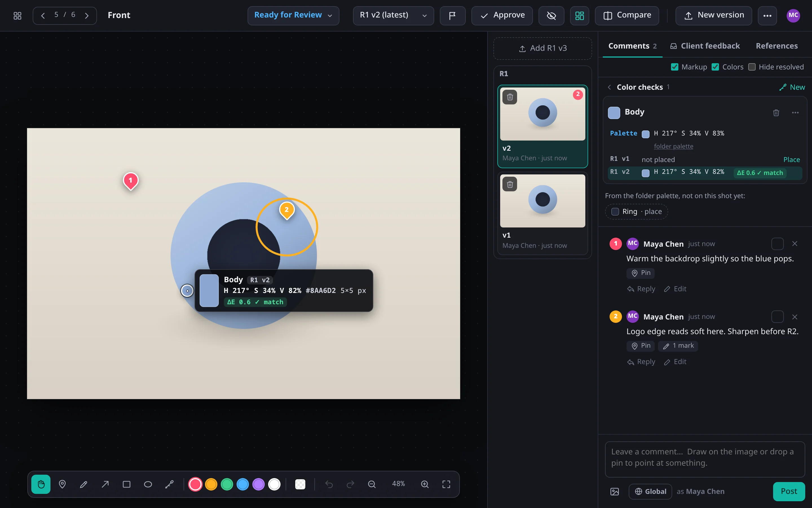Redo the markup action

pyautogui.click(x=350, y=484)
